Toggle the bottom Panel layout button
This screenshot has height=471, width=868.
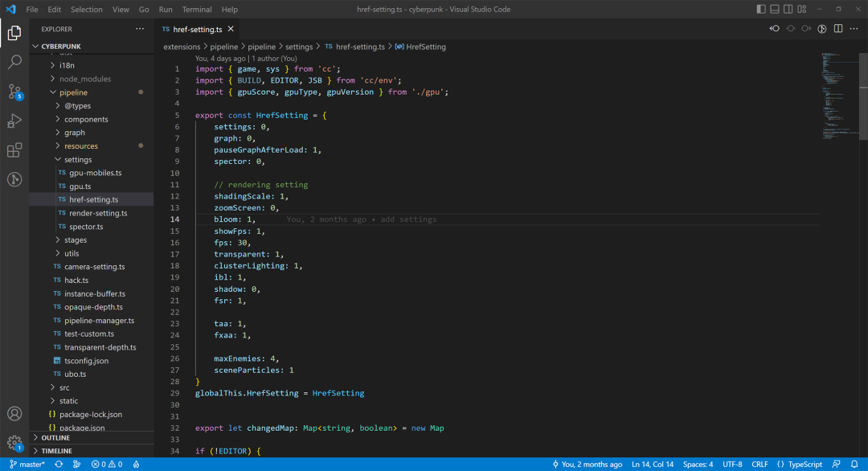click(x=775, y=9)
